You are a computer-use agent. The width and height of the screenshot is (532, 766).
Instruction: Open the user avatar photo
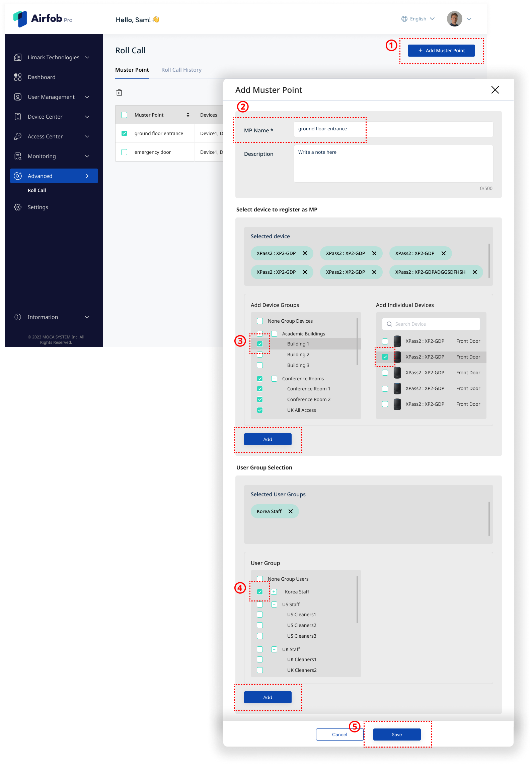[x=454, y=19]
